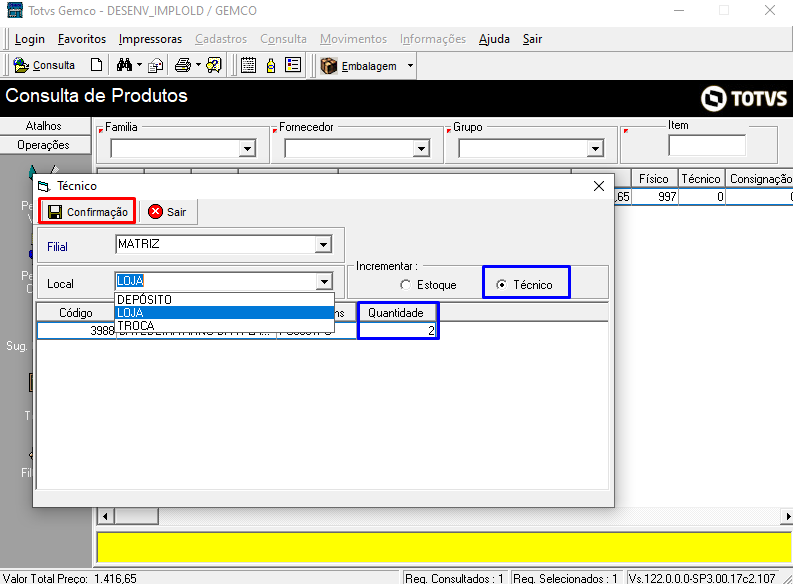Open the printer dropdown arrow

198,65
